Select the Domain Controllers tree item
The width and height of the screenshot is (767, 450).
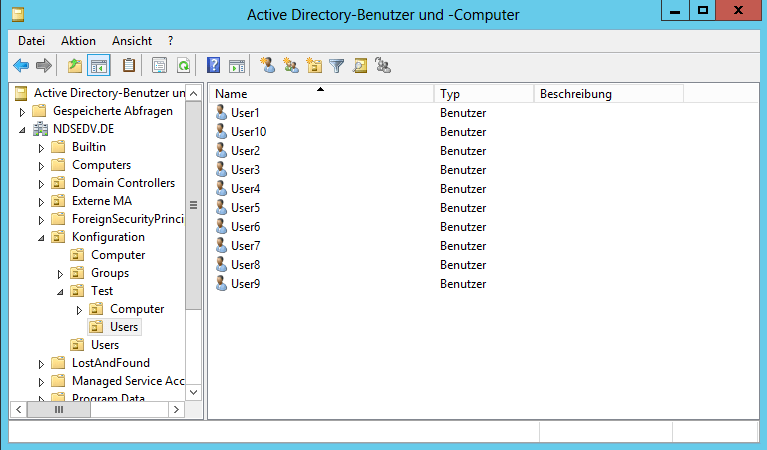click(123, 183)
